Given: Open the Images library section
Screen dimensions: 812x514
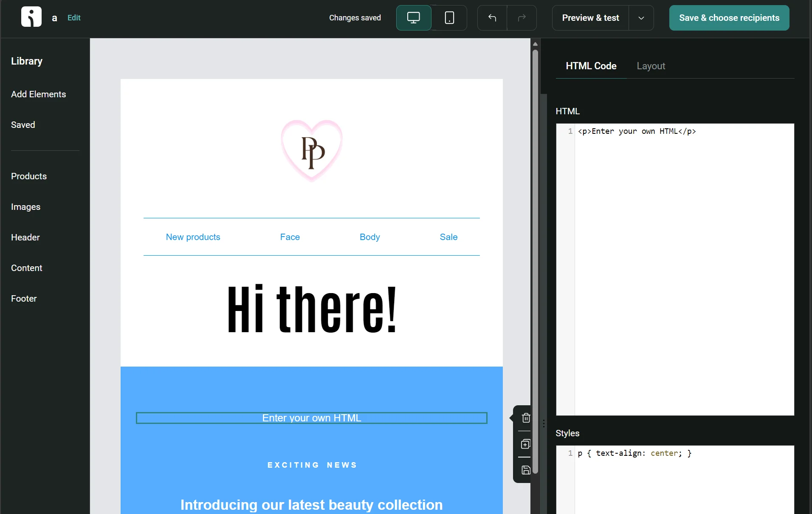Looking at the screenshot, I should click(x=26, y=207).
